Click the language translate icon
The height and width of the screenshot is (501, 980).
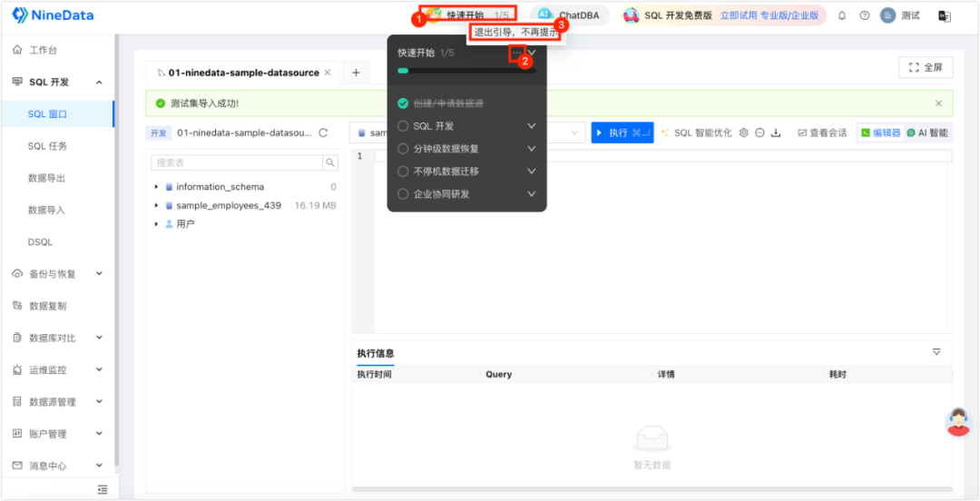[945, 16]
